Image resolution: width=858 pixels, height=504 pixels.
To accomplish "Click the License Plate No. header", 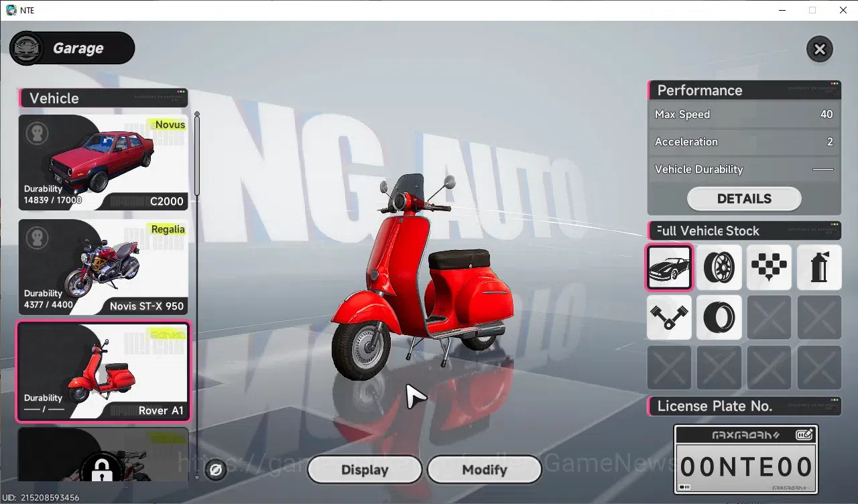I will coord(744,406).
